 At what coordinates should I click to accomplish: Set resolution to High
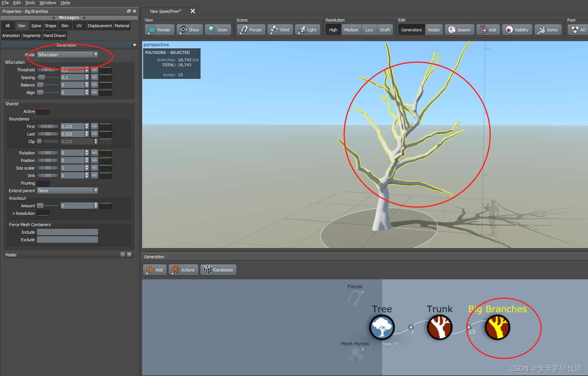point(333,30)
